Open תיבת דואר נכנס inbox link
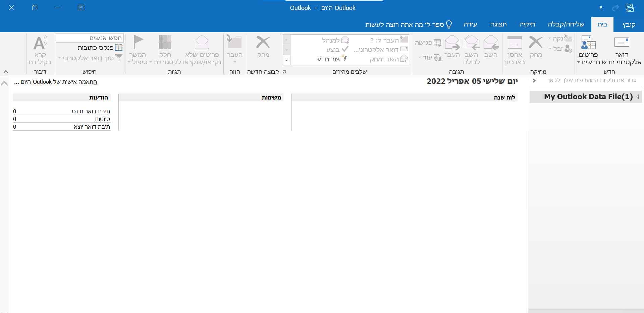 coord(91,111)
